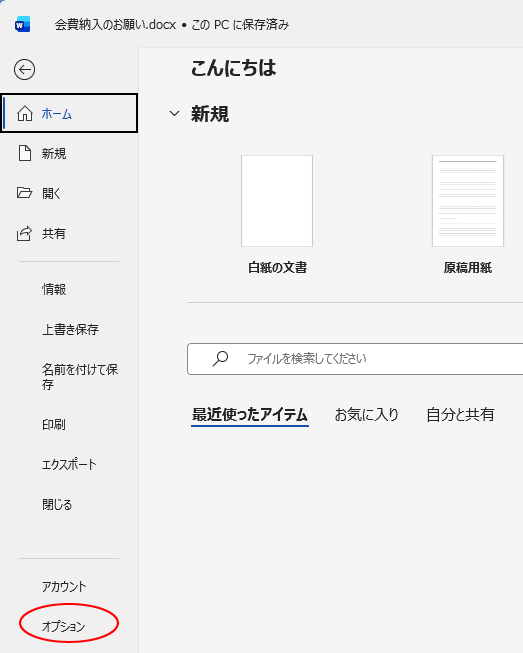
Task: Click the ファイルを検索してください search field
Action: point(355,359)
